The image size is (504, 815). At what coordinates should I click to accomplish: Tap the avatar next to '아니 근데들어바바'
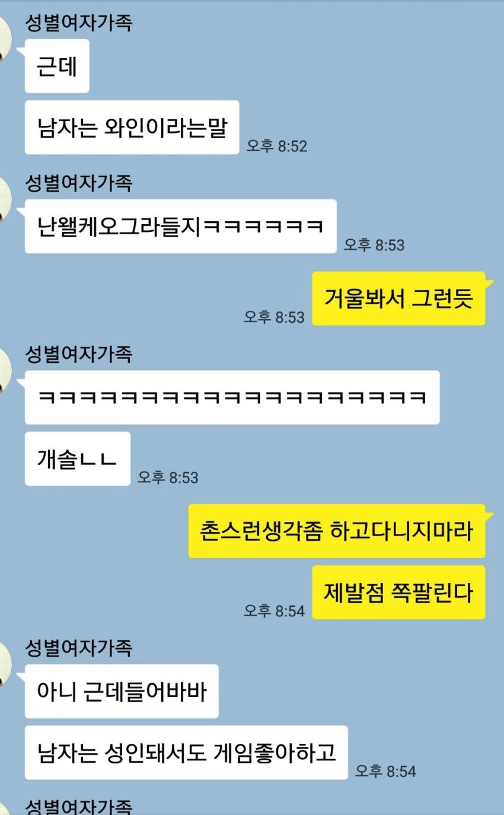pos(5,664)
